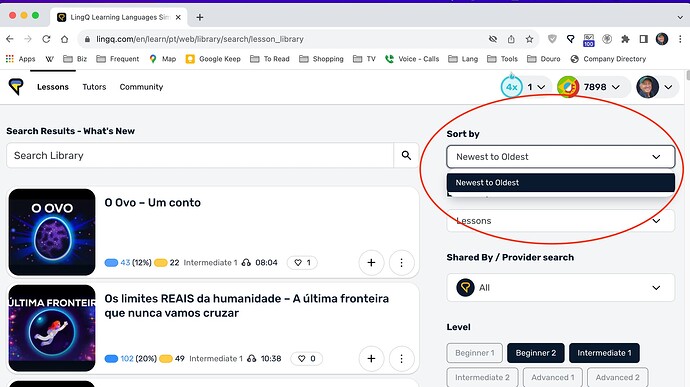Click the Search Library input field

pos(200,155)
